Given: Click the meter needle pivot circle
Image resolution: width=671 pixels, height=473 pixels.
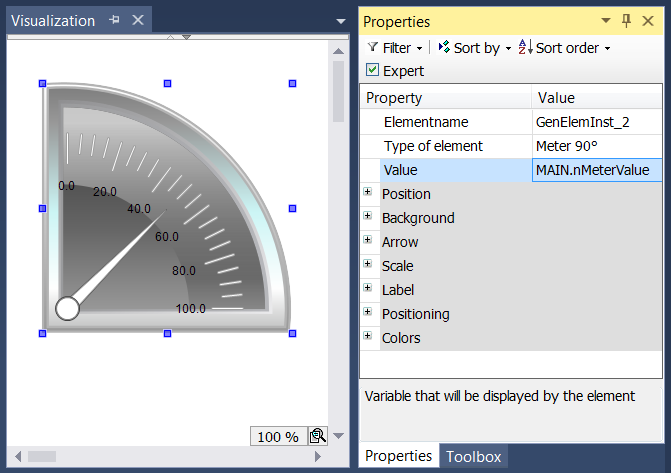Looking at the screenshot, I should tap(67, 308).
